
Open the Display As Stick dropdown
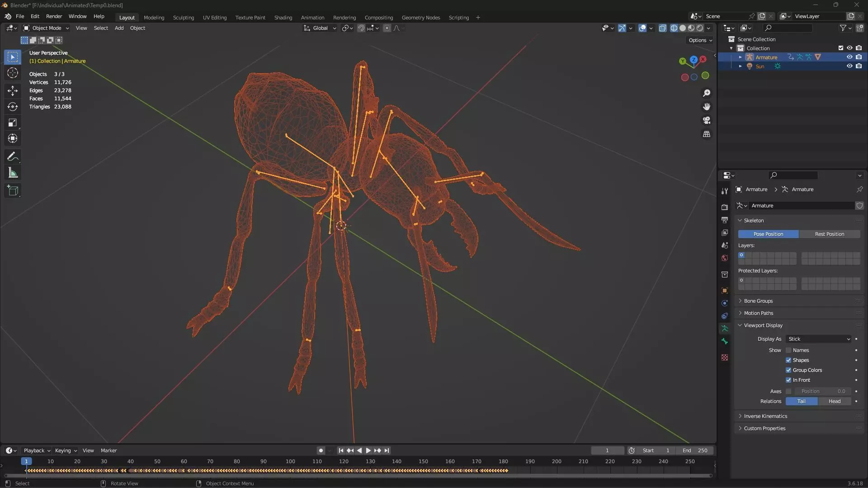click(819, 339)
